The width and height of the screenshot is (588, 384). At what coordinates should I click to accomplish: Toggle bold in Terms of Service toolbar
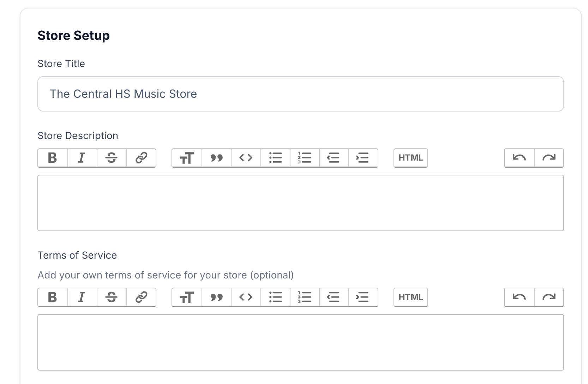tap(53, 297)
